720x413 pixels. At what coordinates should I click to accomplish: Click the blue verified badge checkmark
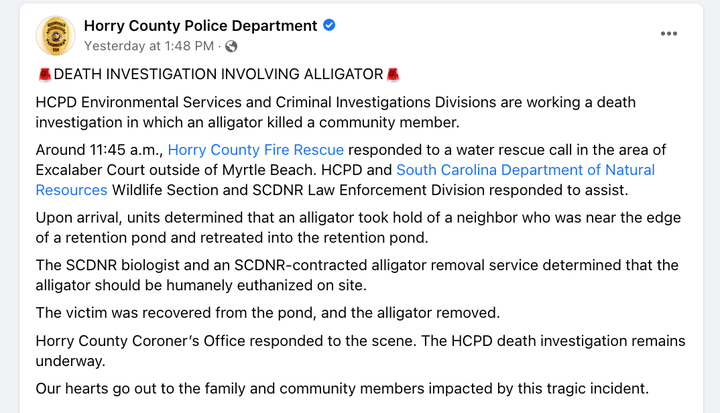tap(329, 25)
